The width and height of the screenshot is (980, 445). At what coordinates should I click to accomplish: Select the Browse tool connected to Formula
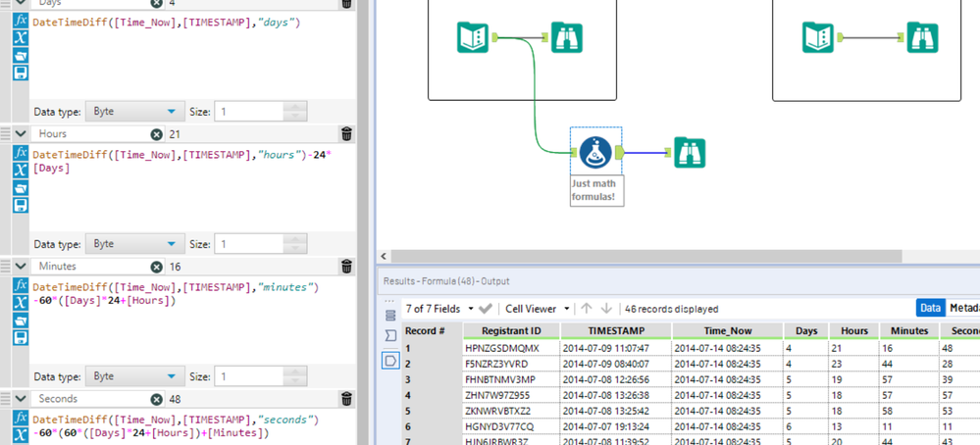pyautogui.click(x=690, y=153)
